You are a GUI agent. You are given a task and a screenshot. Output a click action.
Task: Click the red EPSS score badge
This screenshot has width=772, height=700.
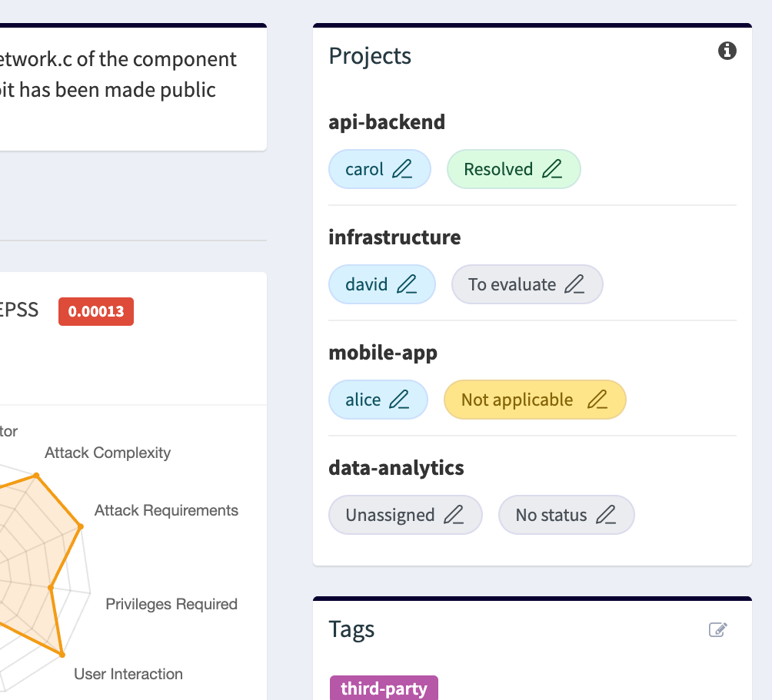pos(95,311)
